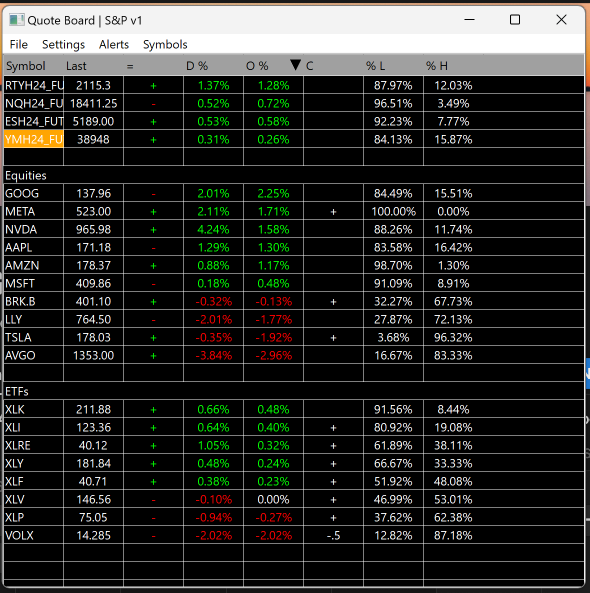This screenshot has height=593, width=590.
Task: Click AVGO's -3.84% D % value
Action: (x=213, y=355)
